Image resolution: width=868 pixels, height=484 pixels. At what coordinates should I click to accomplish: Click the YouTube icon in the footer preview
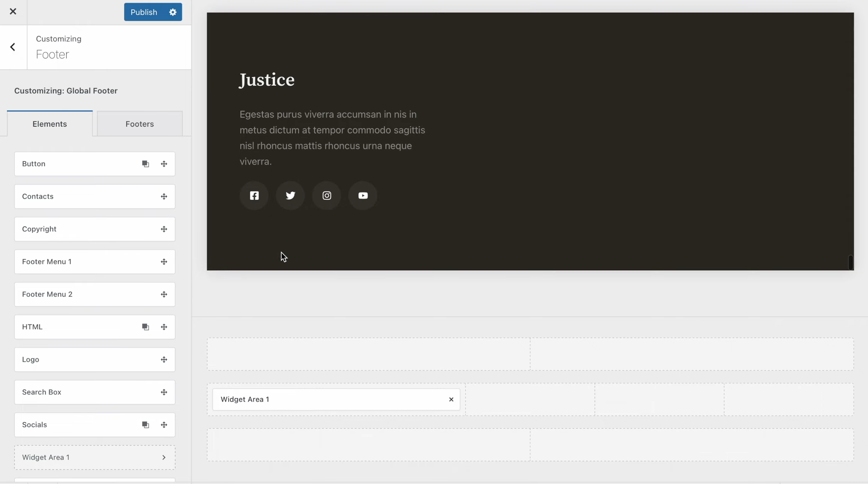[362, 196]
